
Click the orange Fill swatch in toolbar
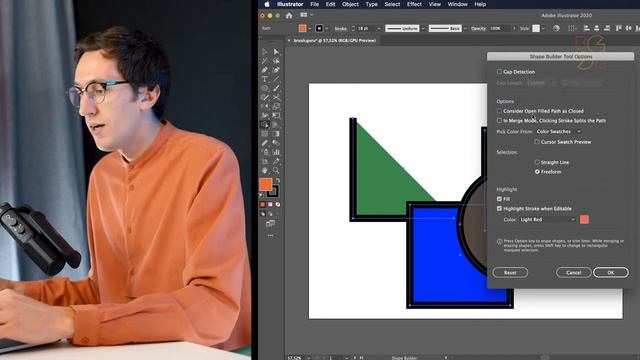[x=265, y=184]
